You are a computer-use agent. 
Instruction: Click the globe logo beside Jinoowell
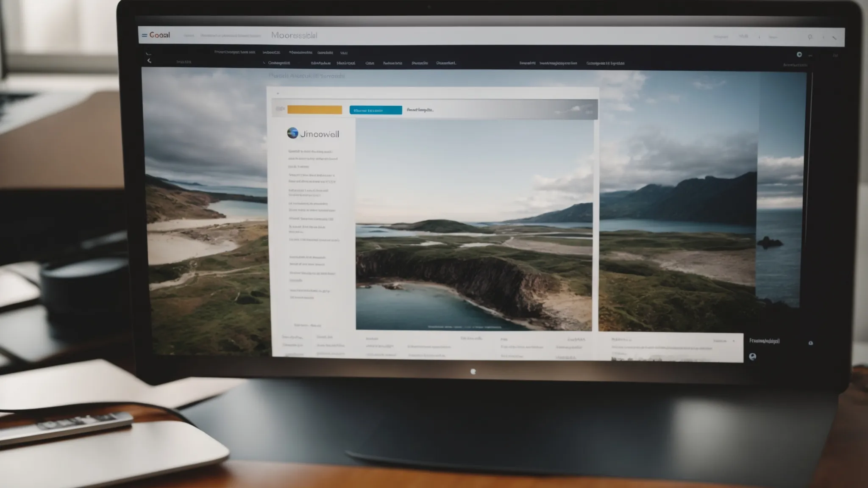[x=292, y=133]
